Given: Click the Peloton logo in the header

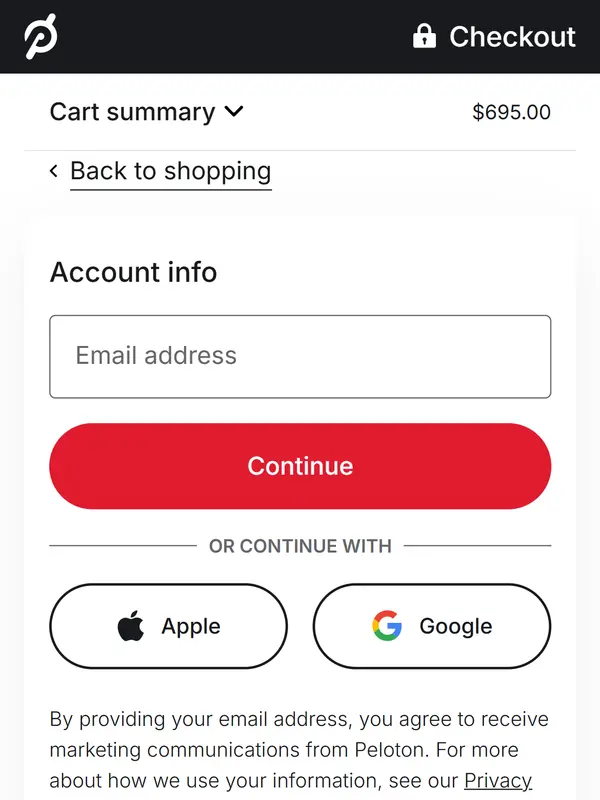Looking at the screenshot, I should coord(41,37).
